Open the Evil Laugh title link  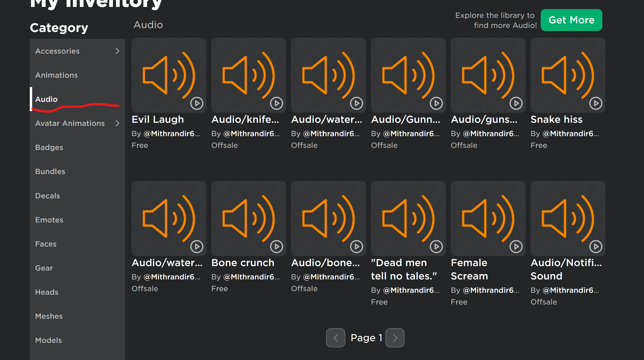point(158,119)
